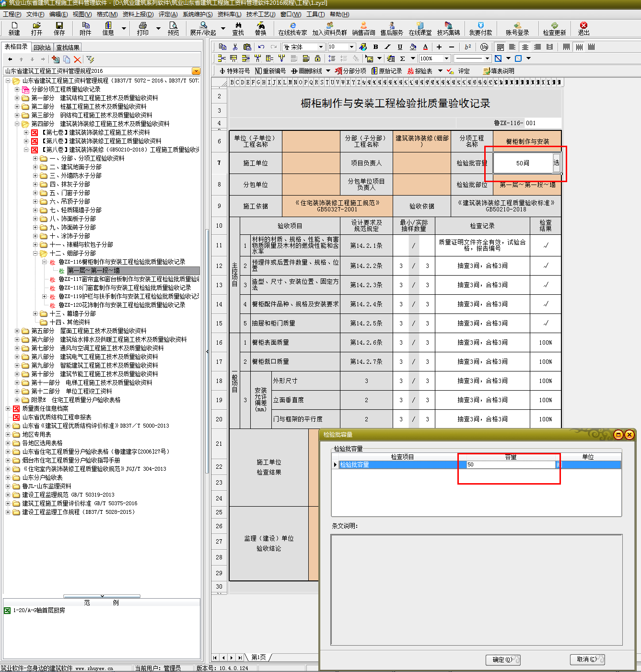Click the 打开 (Open) toolbar icon
This screenshot has width=641, height=672.
pos(36,28)
